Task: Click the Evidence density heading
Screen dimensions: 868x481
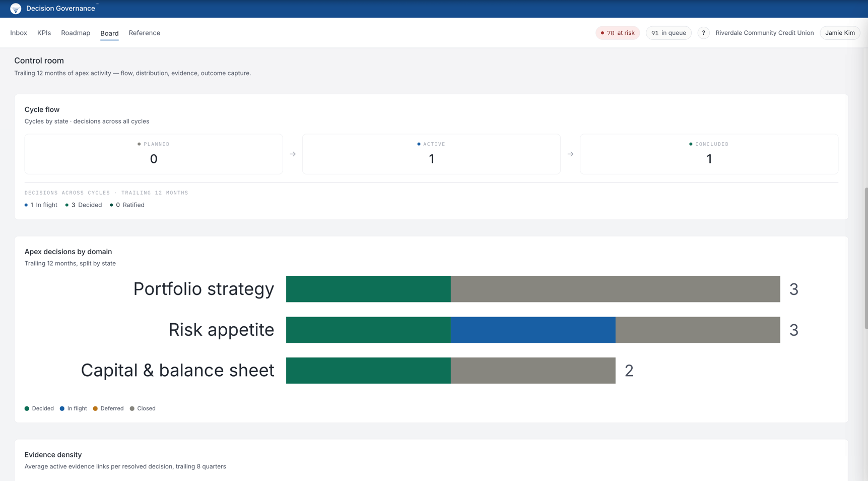Action: 53,455
